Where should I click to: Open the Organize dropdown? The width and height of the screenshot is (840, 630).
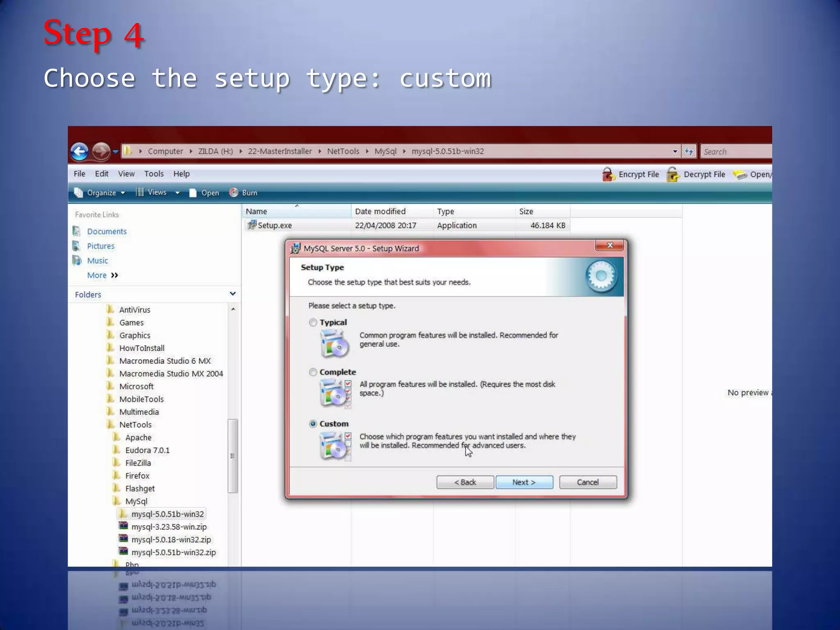pyautogui.click(x=100, y=193)
